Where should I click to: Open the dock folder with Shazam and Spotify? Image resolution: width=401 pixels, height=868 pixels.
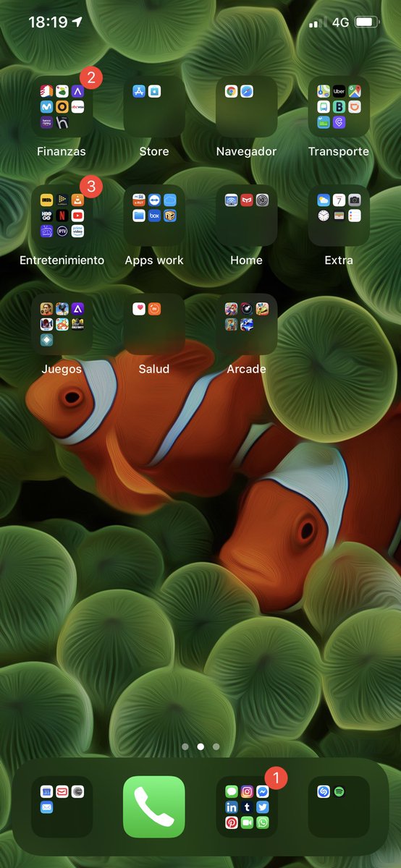pyautogui.click(x=339, y=807)
